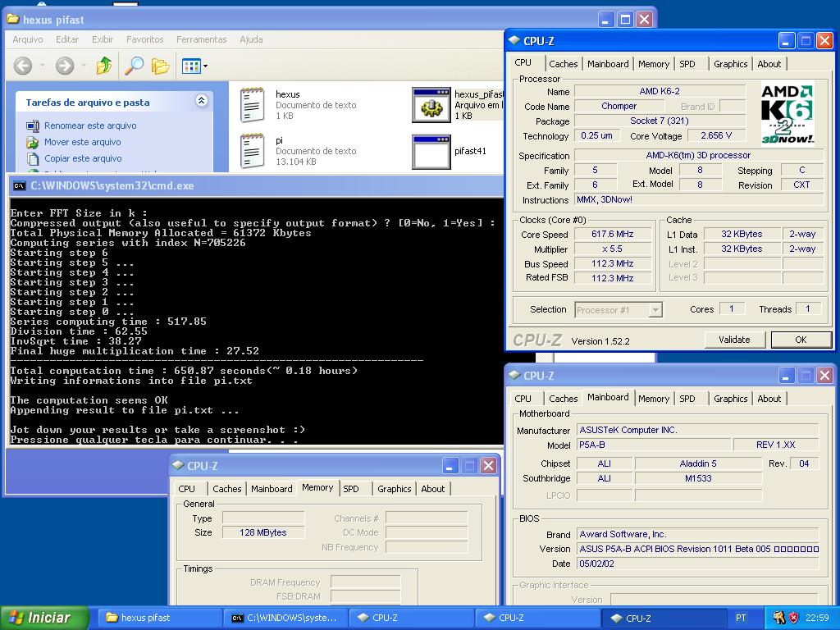The width and height of the screenshot is (840, 630).
Task: Select CPU tab in Mainboard CPU-Z window
Action: pos(523,399)
